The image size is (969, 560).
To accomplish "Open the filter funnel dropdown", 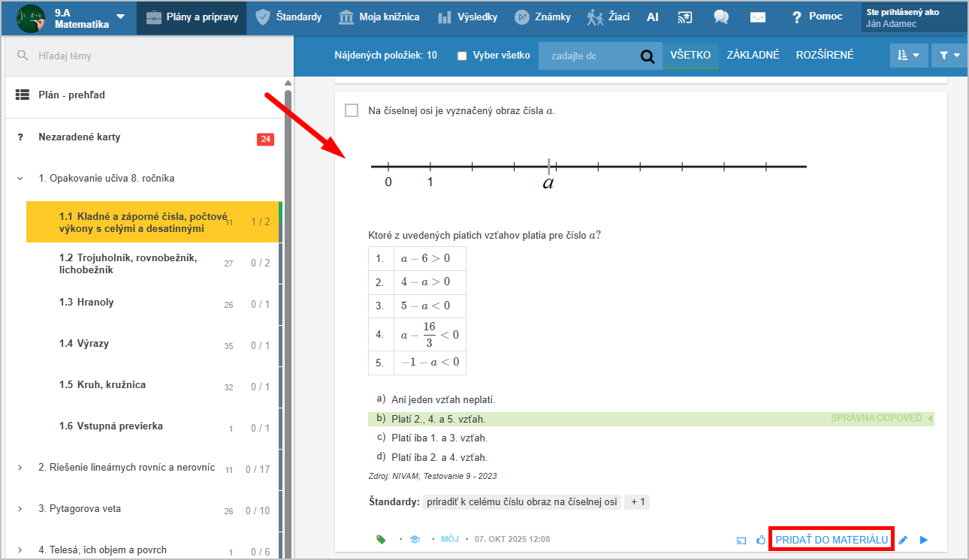I will click(x=949, y=56).
